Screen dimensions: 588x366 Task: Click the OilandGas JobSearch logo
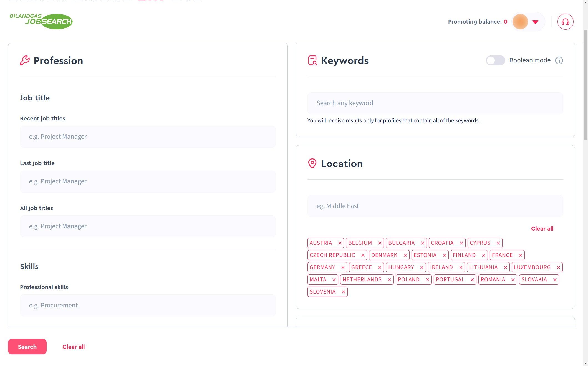(41, 21)
